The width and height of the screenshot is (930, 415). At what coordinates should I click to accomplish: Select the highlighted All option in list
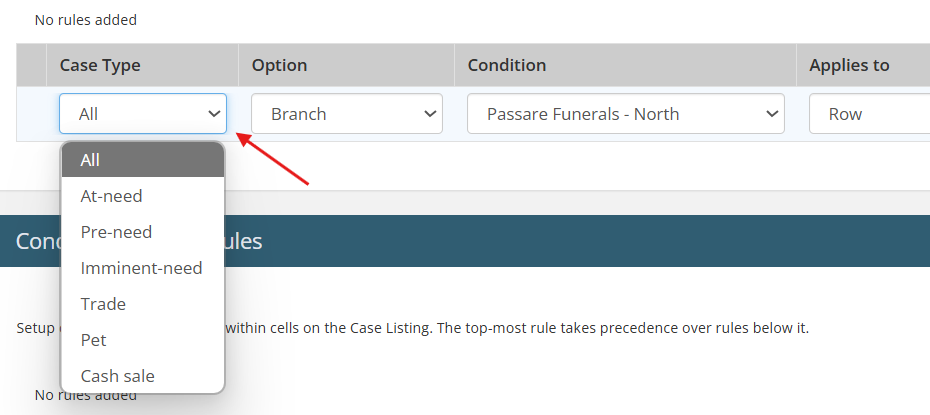(x=143, y=160)
